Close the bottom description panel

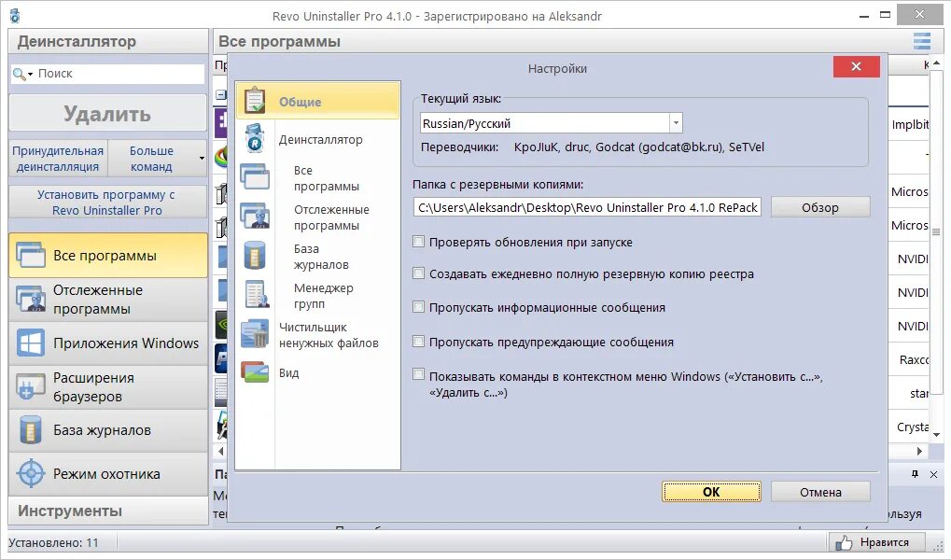click(x=933, y=474)
